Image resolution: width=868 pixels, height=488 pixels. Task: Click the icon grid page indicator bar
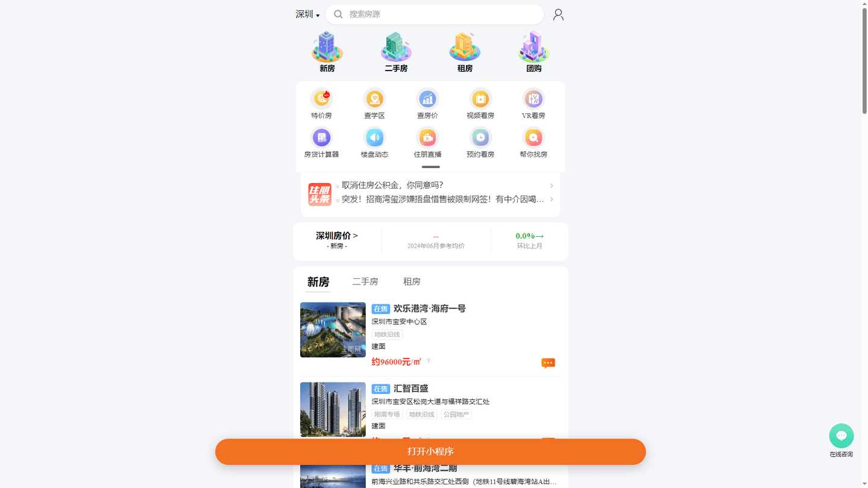(430, 167)
